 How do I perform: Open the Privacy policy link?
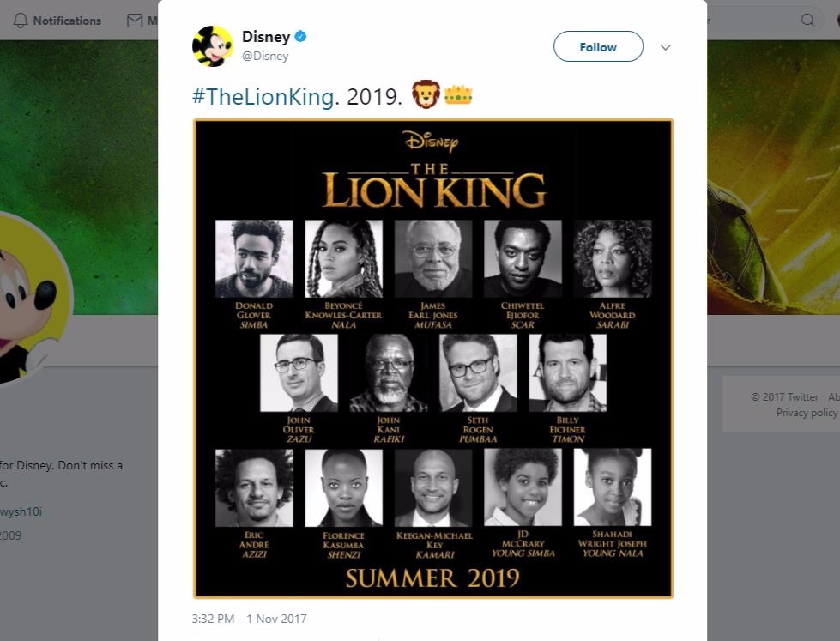click(x=807, y=413)
